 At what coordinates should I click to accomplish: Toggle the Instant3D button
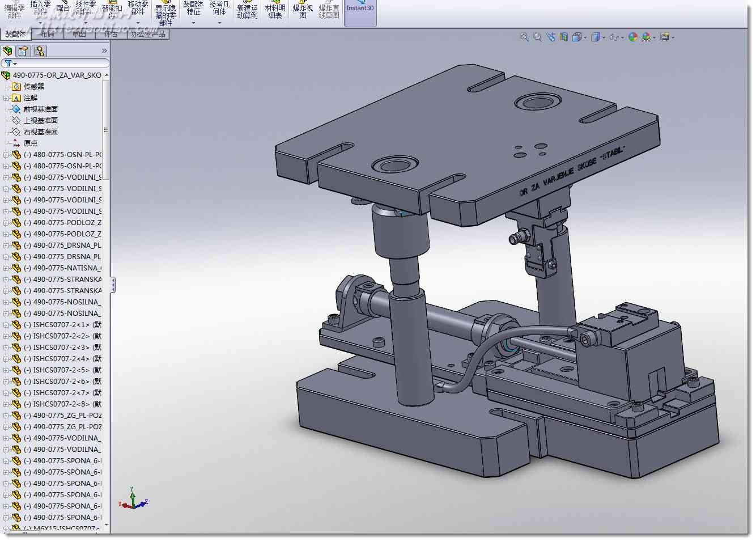click(x=360, y=12)
